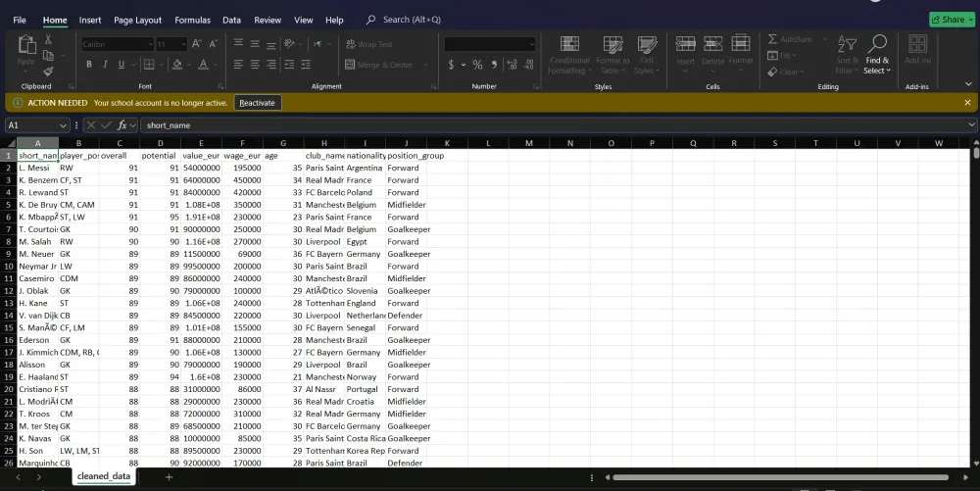Switch to the Data tab
The image size is (980, 491).
(x=232, y=20)
